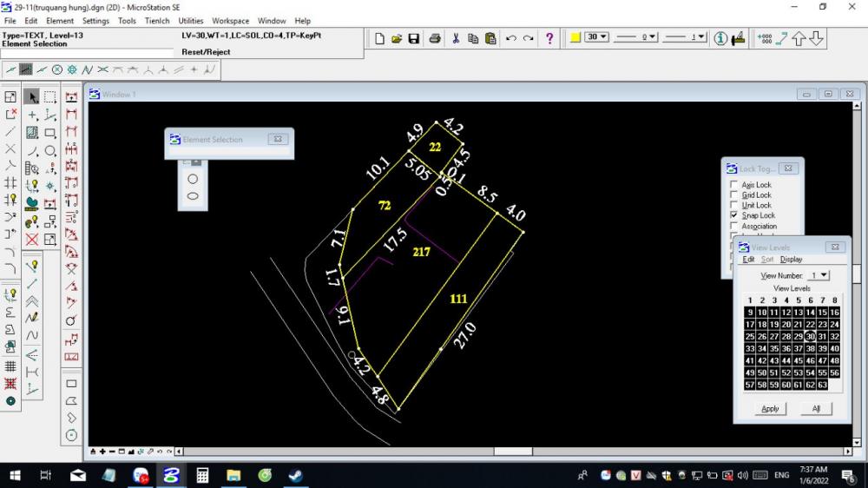
Task: Select the Element Selection arrow tool
Action: click(32, 97)
